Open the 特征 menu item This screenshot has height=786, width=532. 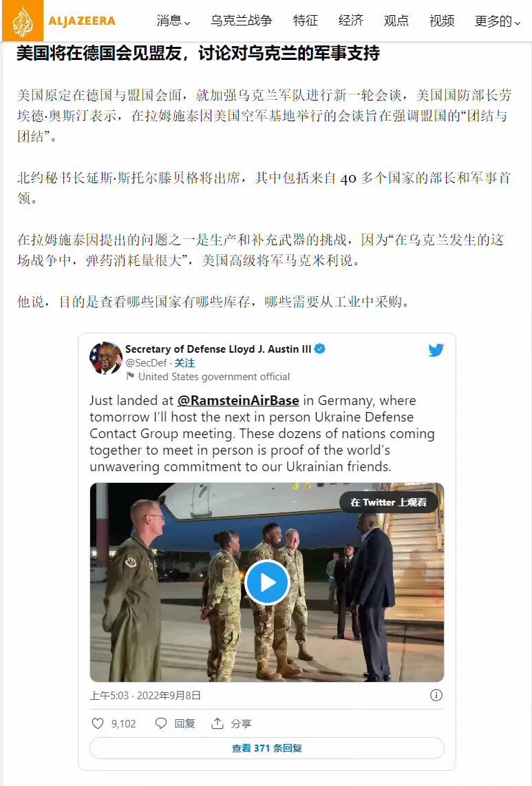[x=306, y=21]
